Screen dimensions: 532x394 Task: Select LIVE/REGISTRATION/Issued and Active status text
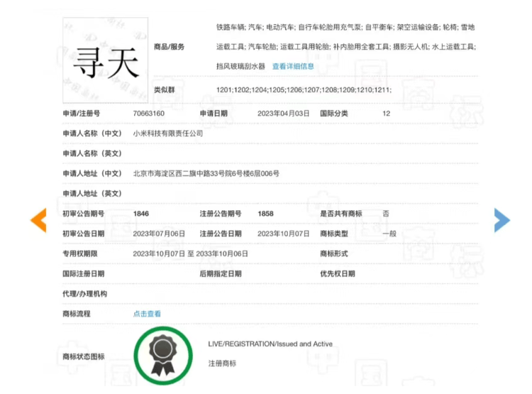point(270,344)
